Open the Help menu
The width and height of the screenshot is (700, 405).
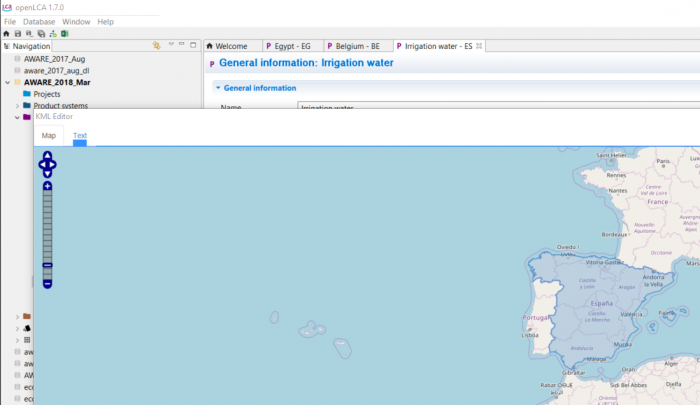pos(105,21)
